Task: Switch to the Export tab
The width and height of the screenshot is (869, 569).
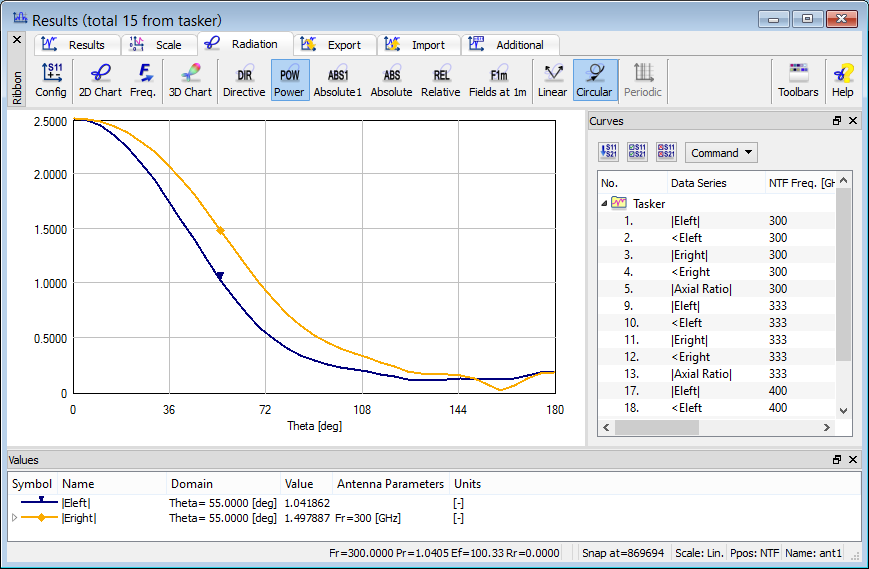Action: [x=337, y=45]
